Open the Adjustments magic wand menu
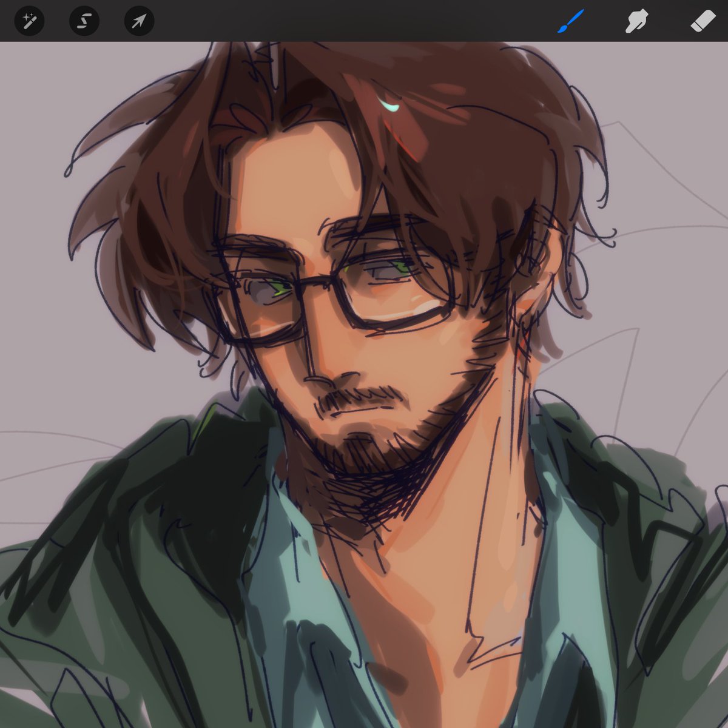 coord(29,22)
